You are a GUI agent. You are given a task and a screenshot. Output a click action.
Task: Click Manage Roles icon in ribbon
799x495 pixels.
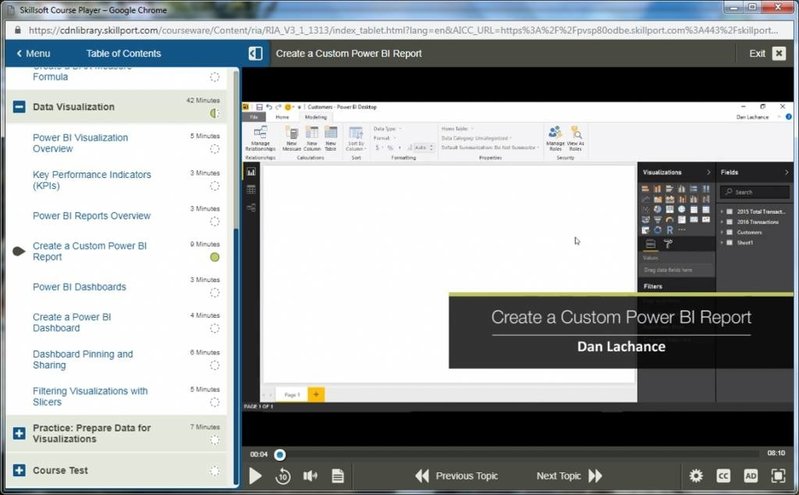[555, 138]
